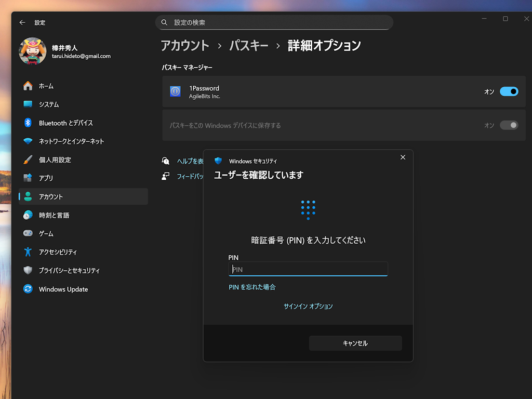Open ネットワークとインターネット via the Wi-Fi icon
532x399 pixels.
coord(28,141)
